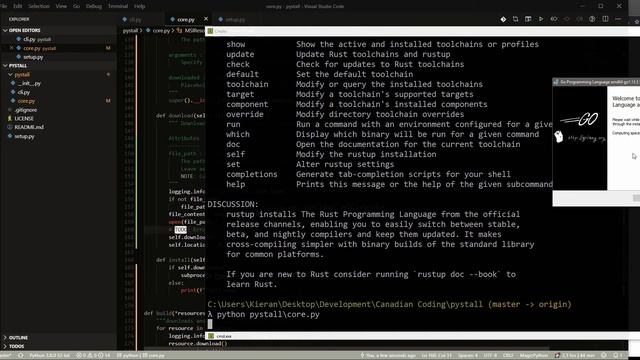Image resolution: width=640 pixels, height=360 pixels.
Task: Change the MagicPython language mode
Action: pos(534,355)
